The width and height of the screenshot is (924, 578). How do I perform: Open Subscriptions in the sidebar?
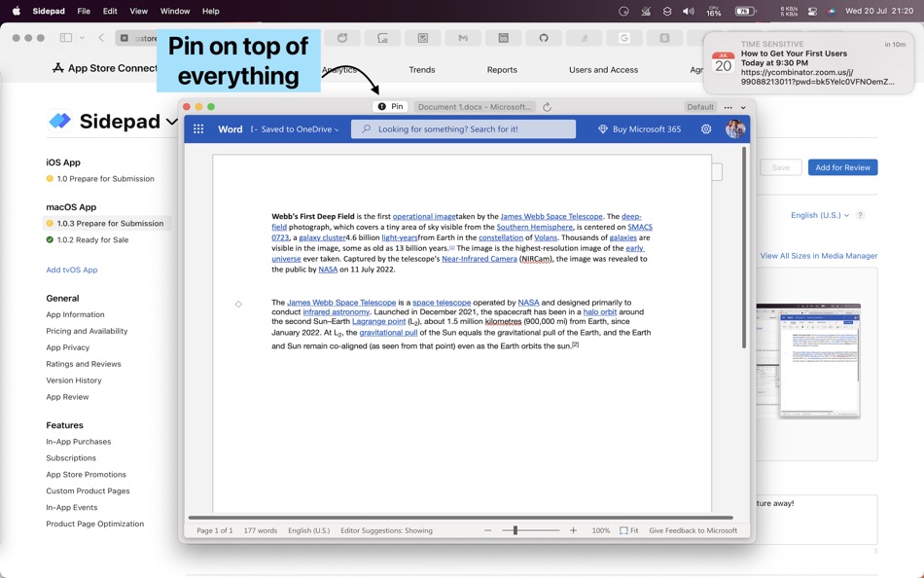[71, 457]
